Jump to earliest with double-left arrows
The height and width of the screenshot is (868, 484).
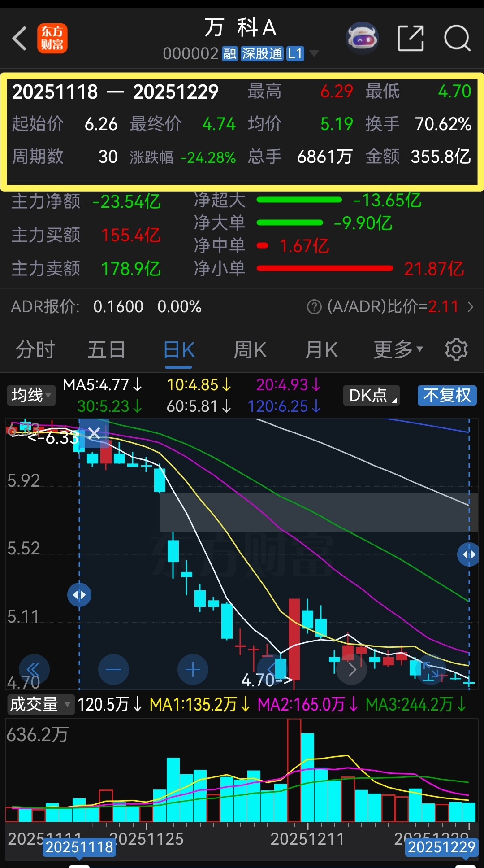(34, 670)
